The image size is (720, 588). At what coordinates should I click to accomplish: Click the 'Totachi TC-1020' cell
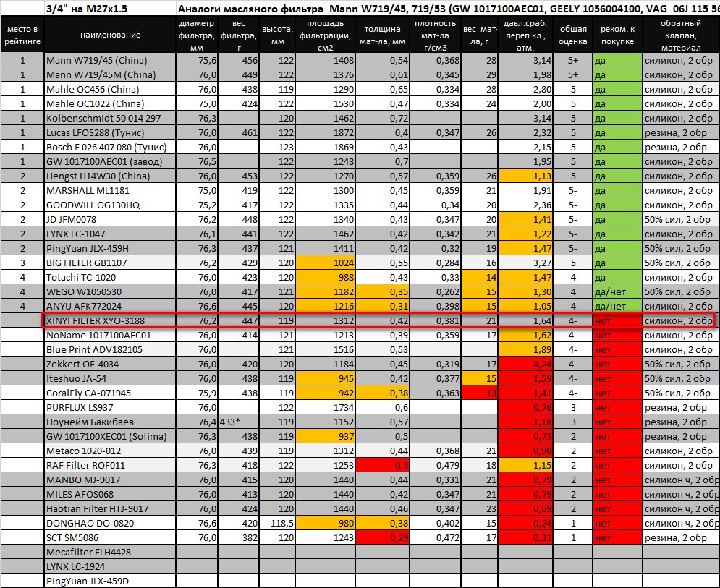click(x=110, y=277)
